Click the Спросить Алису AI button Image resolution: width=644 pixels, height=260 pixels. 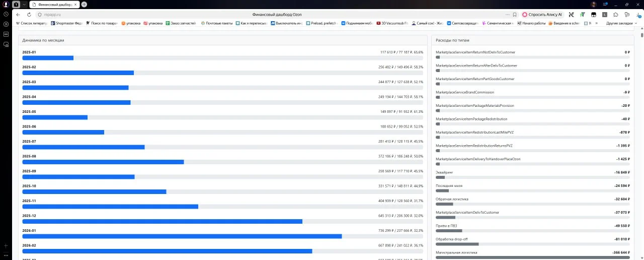(542, 15)
